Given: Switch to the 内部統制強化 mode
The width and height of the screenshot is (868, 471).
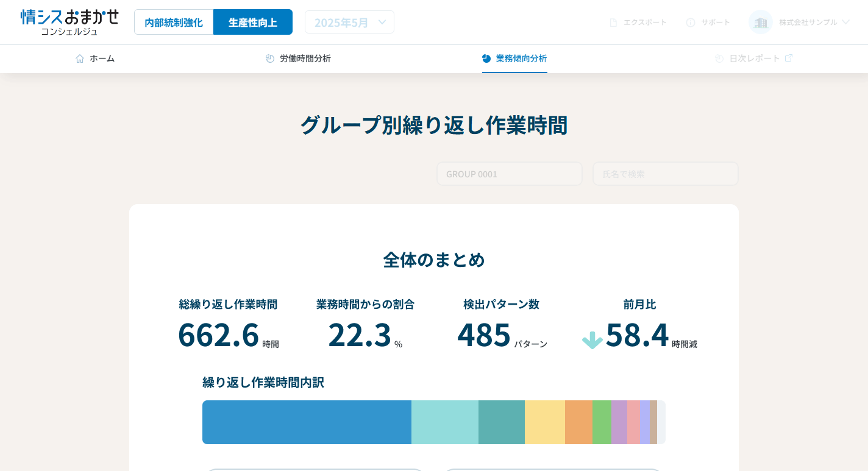Looking at the screenshot, I should [x=174, y=21].
